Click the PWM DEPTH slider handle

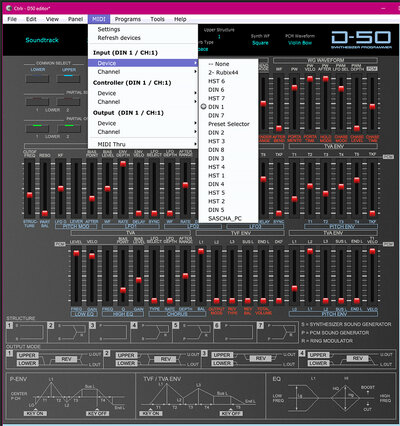pos(357,128)
